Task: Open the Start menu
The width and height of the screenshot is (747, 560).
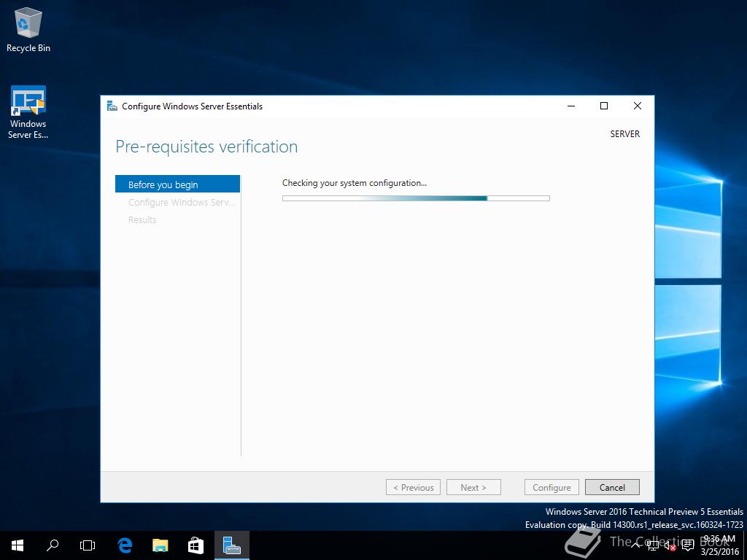Action: 18,545
